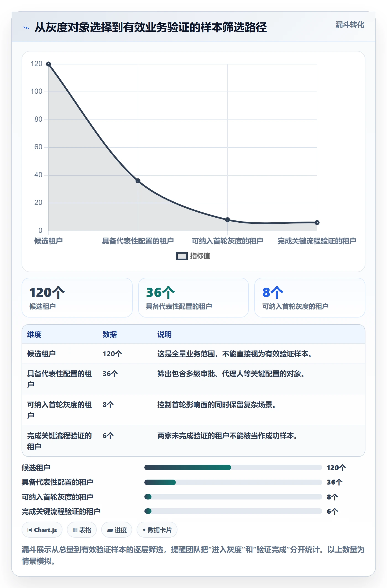
Task: Select the 120个 候选租户 data card
Action: [77, 298]
